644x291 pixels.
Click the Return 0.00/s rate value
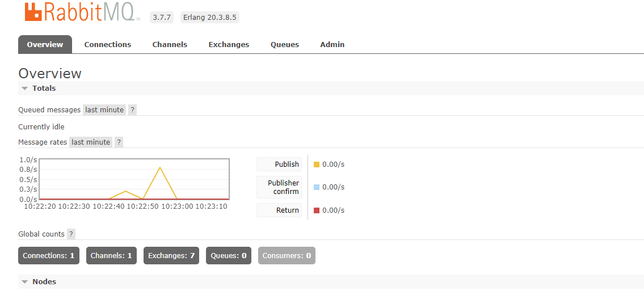tap(334, 210)
